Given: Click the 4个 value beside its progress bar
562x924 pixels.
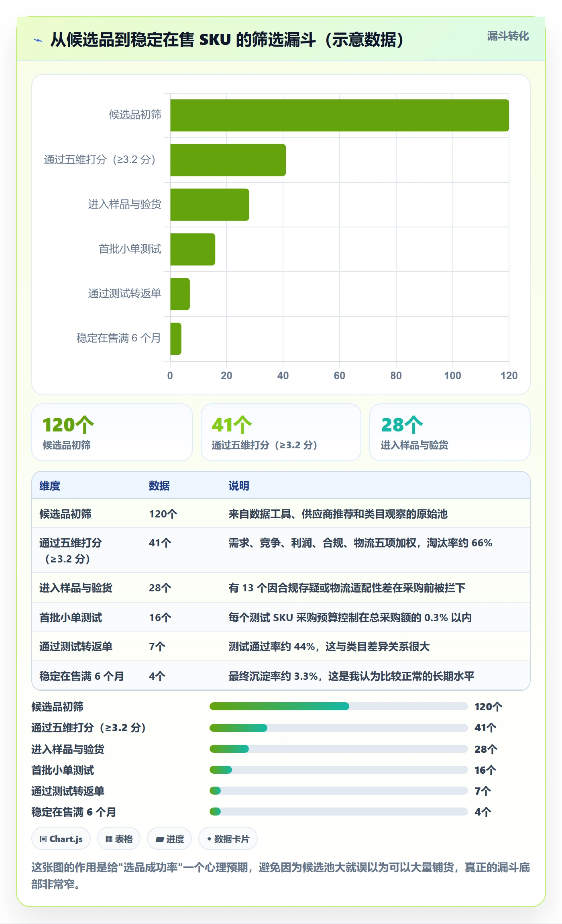Looking at the screenshot, I should [x=483, y=812].
